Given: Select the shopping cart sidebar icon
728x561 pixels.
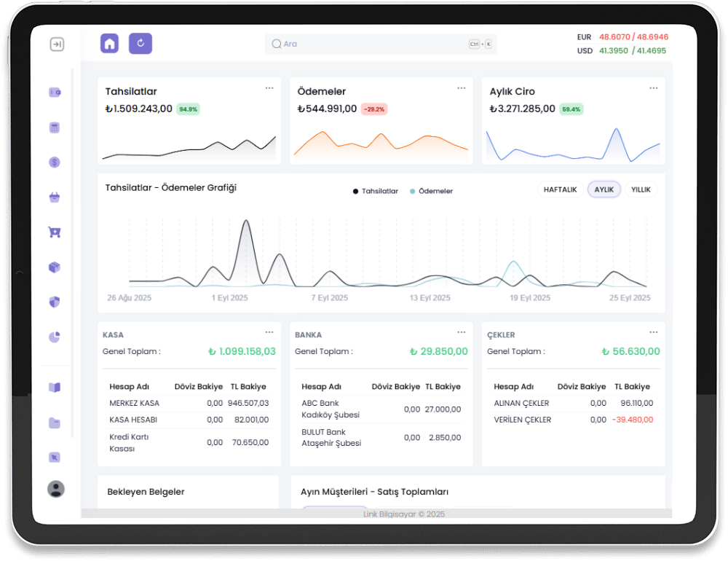Looking at the screenshot, I should (x=55, y=232).
